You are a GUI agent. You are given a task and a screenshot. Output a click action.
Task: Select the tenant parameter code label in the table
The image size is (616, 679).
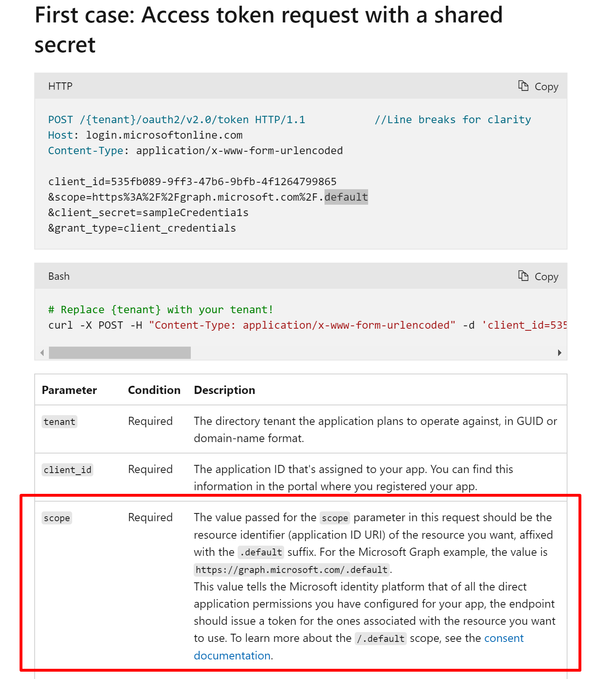pyautogui.click(x=59, y=421)
